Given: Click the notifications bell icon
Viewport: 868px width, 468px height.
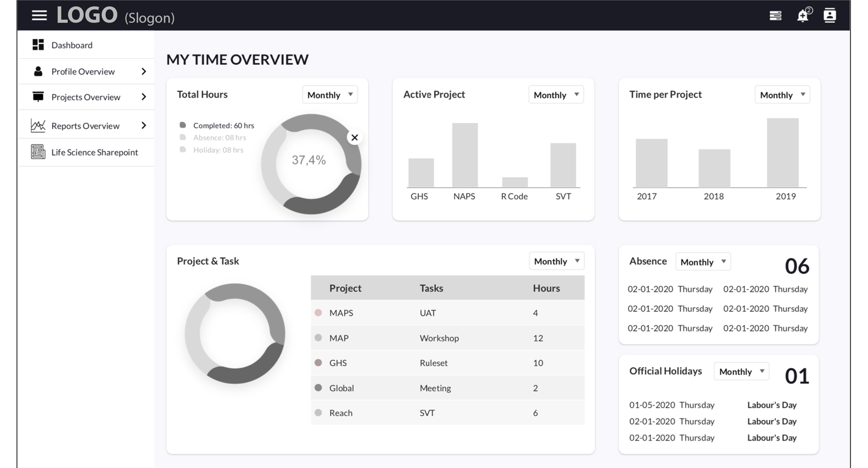Looking at the screenshot, I should (x=803, y=15).
